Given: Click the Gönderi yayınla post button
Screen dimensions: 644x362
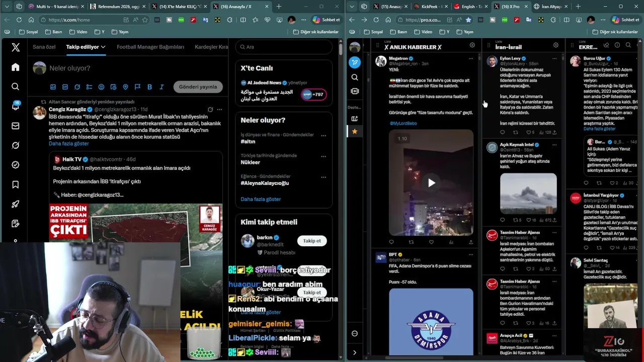Looking at the screenshot, I should (x=198, y=86).
